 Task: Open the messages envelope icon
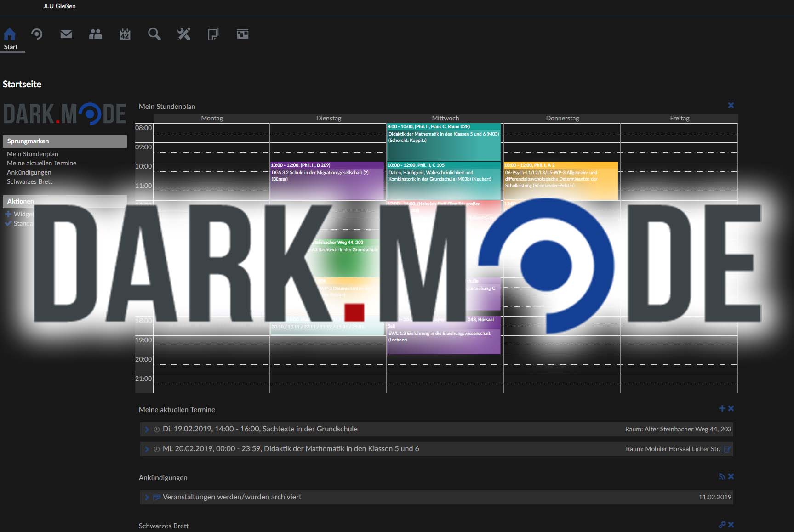[x=66, y=34]
